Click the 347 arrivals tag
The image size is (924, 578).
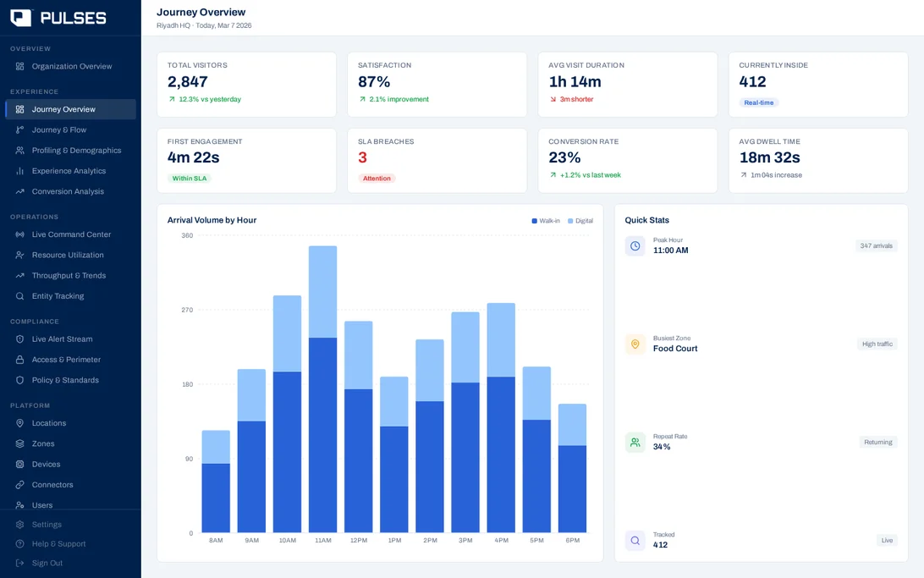pyautogui.click(x=877, y=245)
